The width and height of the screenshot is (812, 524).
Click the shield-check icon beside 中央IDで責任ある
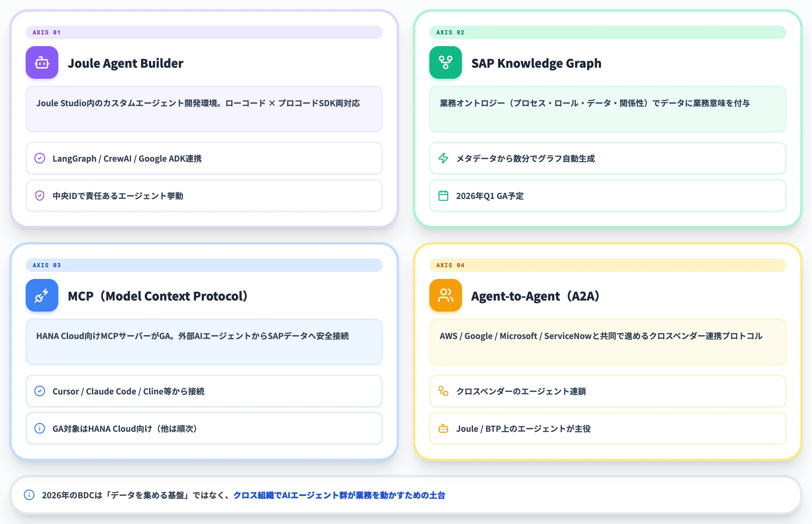point(40,196)
